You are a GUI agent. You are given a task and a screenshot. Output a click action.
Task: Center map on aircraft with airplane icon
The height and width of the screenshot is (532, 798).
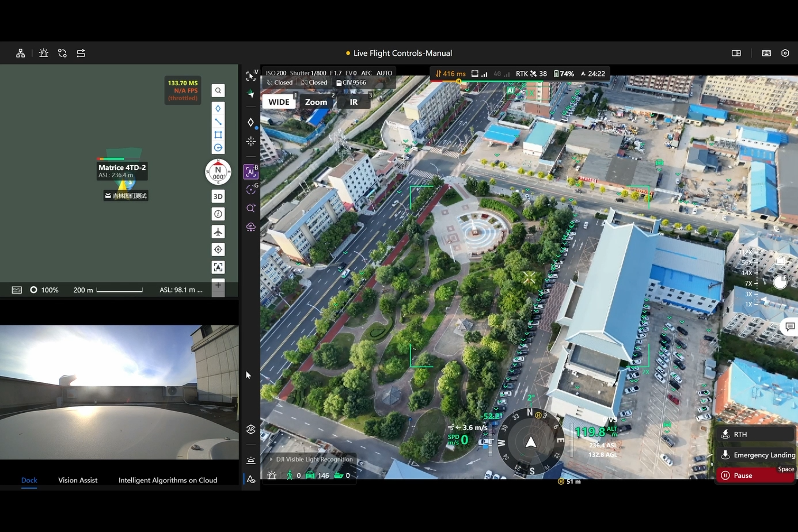click(218, 231)
